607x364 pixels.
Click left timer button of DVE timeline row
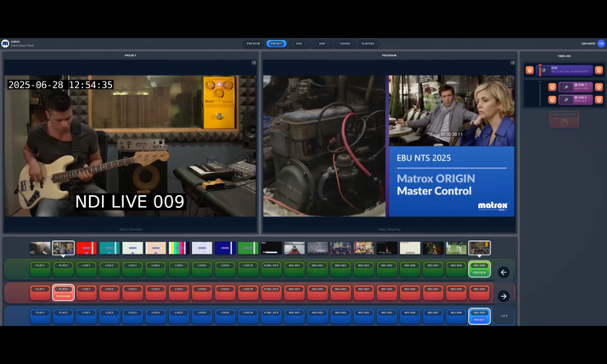point(530,70)
